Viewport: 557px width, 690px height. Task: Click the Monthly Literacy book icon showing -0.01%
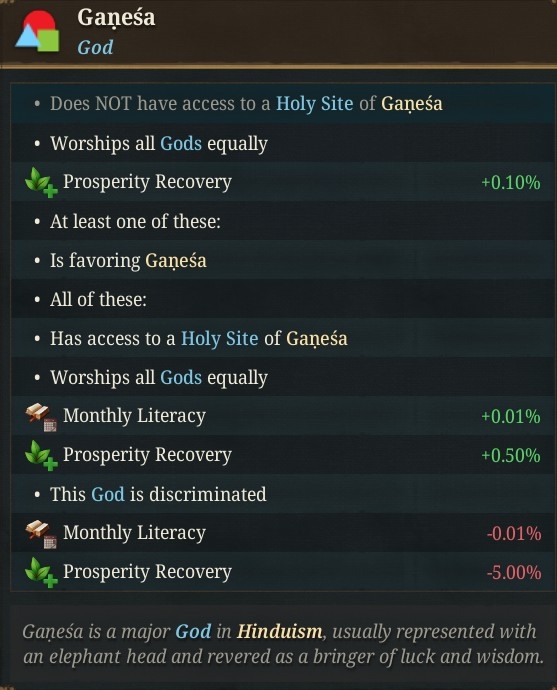click(41, 534)
